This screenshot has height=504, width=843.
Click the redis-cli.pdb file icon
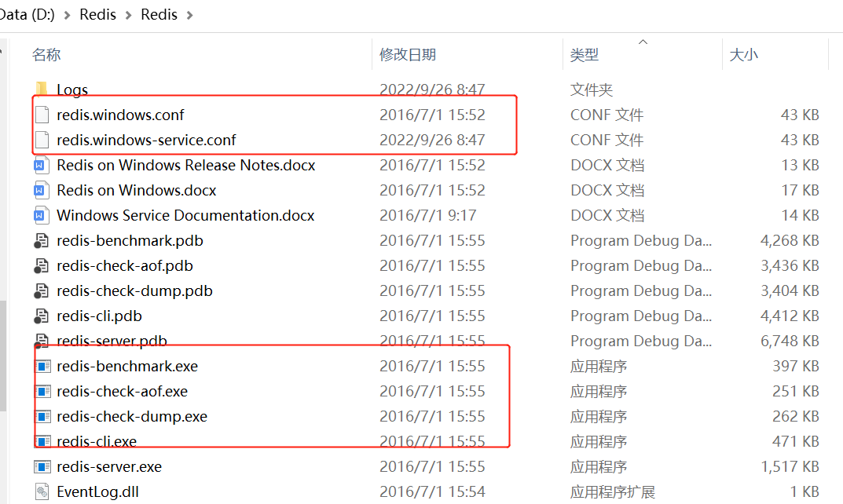[x=42, y=316]
